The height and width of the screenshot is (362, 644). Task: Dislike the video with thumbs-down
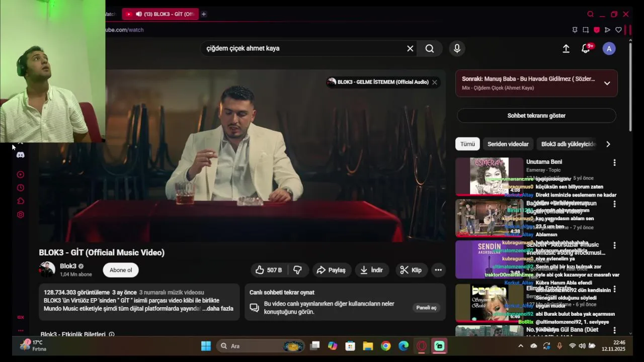(297, 270)
